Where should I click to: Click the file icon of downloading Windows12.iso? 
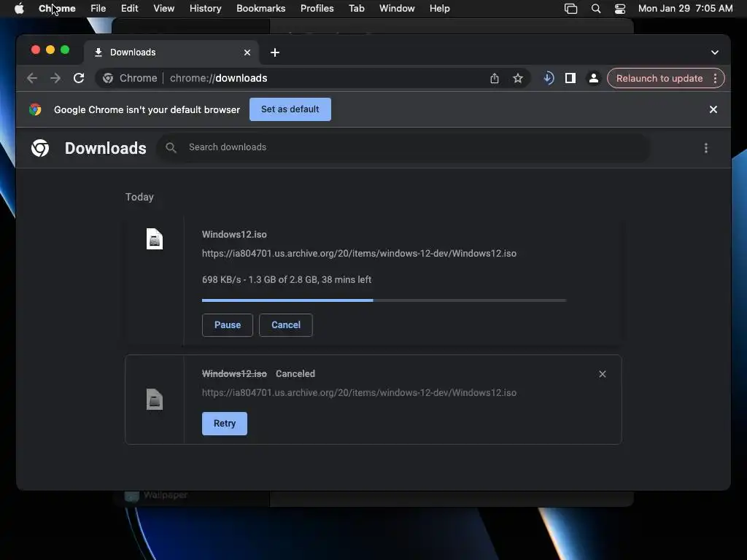(x=155, y=239)
